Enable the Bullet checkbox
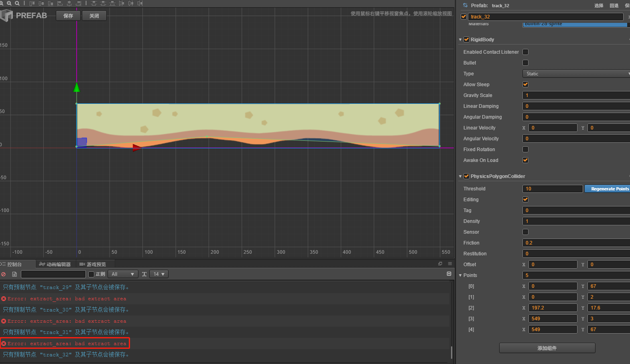This screenshot has height=364, width=630. click(525, 63)
